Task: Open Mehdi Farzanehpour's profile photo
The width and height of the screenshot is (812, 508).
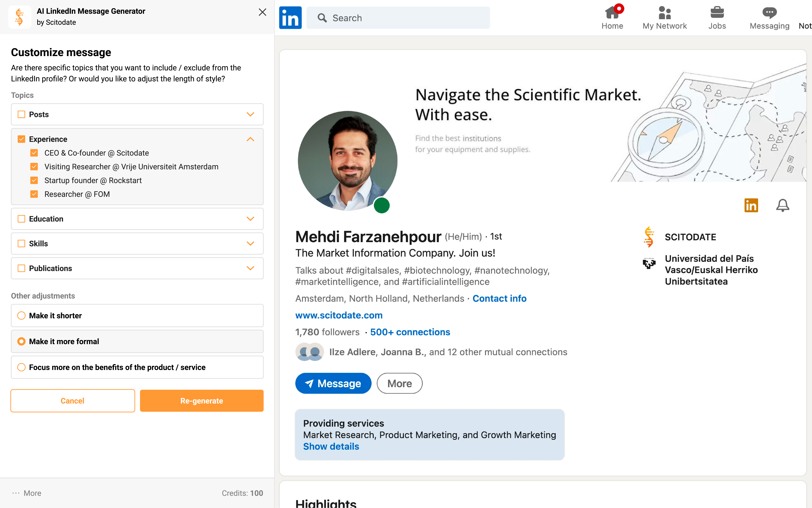Action: pyautogui.click(x=347, y=161)
